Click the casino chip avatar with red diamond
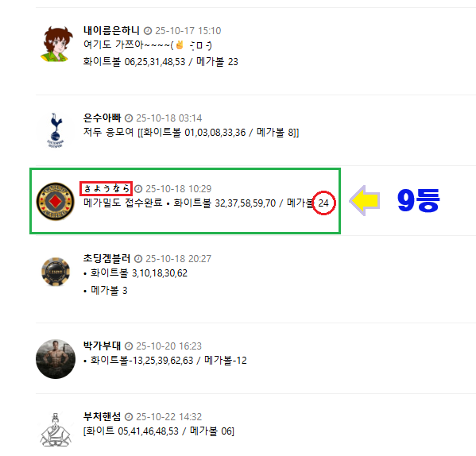Screen dimensions: 476x456 pyautogui.click(x=56, y=201)
